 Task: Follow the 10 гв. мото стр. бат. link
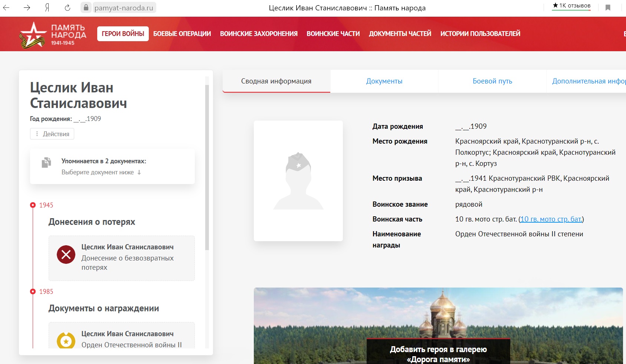point(551,219)
